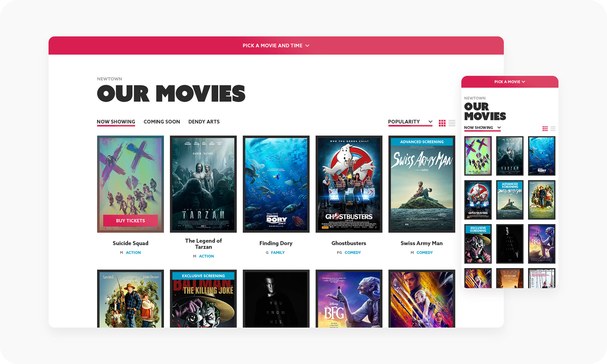Expand the Pick a Movie and Time bar
Screen dimensions: 607x364
coord(276,45)
